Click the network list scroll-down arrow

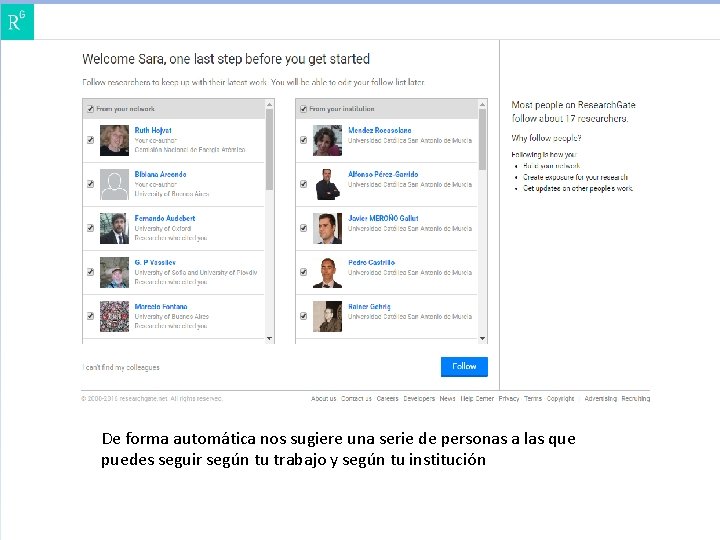click(x=270, y=339)
